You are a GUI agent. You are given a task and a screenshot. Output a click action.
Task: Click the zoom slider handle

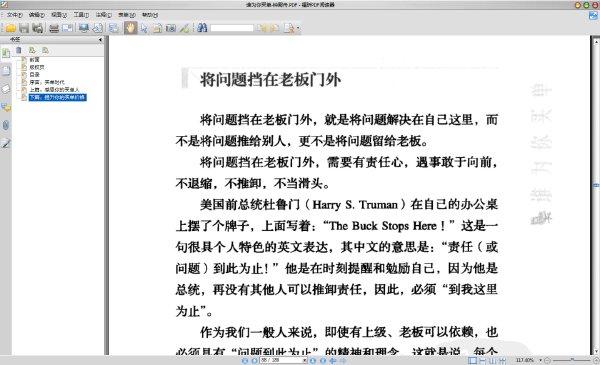click(572, 360)
